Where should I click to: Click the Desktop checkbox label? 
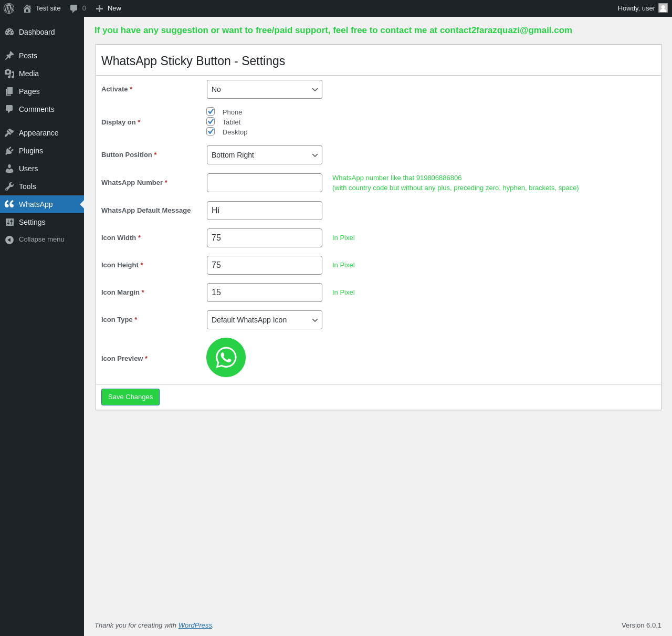235,132
